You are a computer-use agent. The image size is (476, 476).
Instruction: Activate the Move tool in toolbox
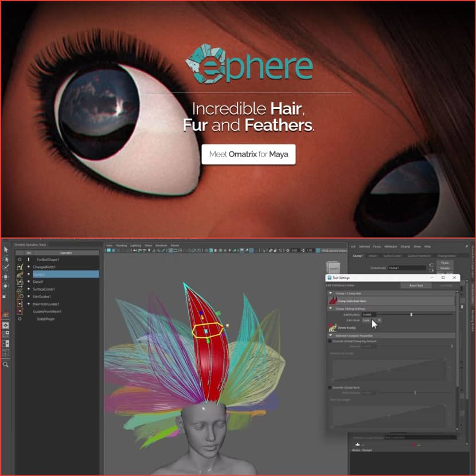tap(6, 277)
